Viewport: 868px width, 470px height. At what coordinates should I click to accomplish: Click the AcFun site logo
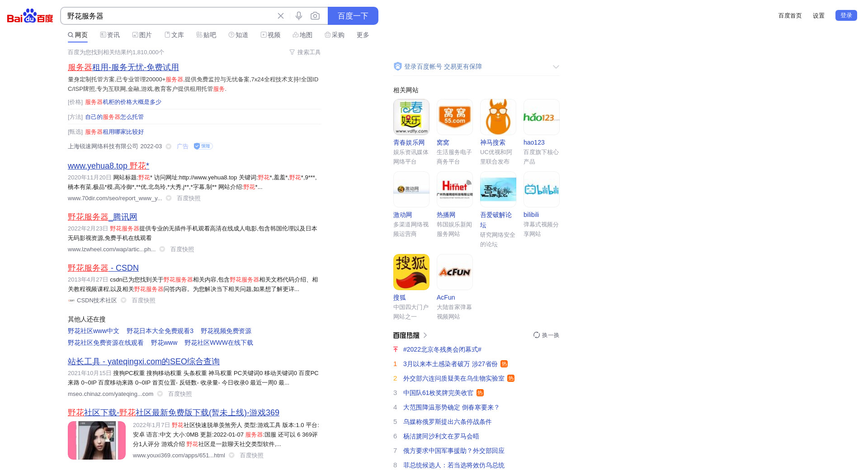454,272
